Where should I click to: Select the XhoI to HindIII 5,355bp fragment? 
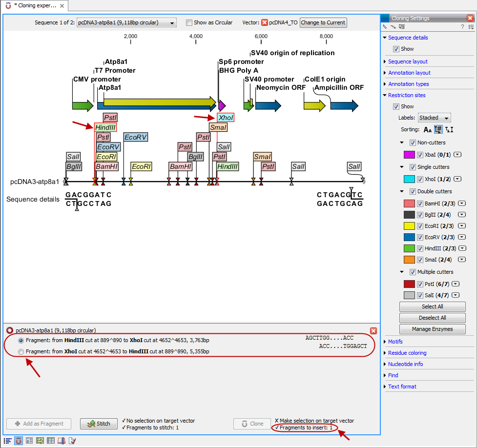coord(21,351)
